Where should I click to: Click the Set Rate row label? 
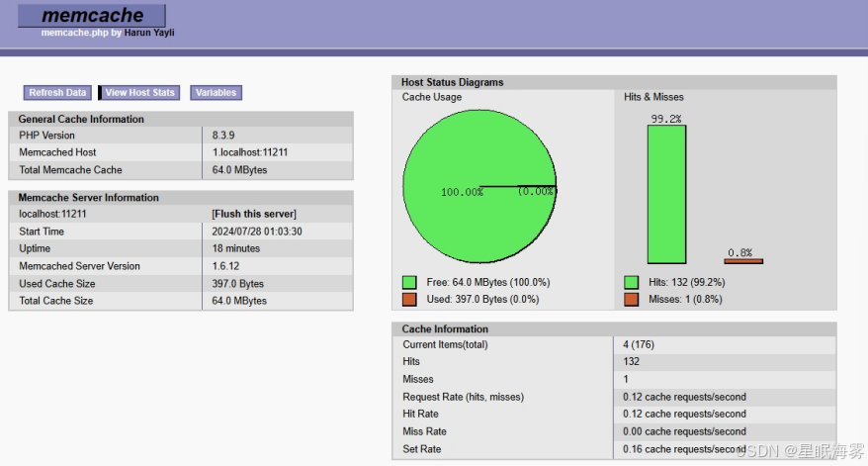[x=422, y=449]
